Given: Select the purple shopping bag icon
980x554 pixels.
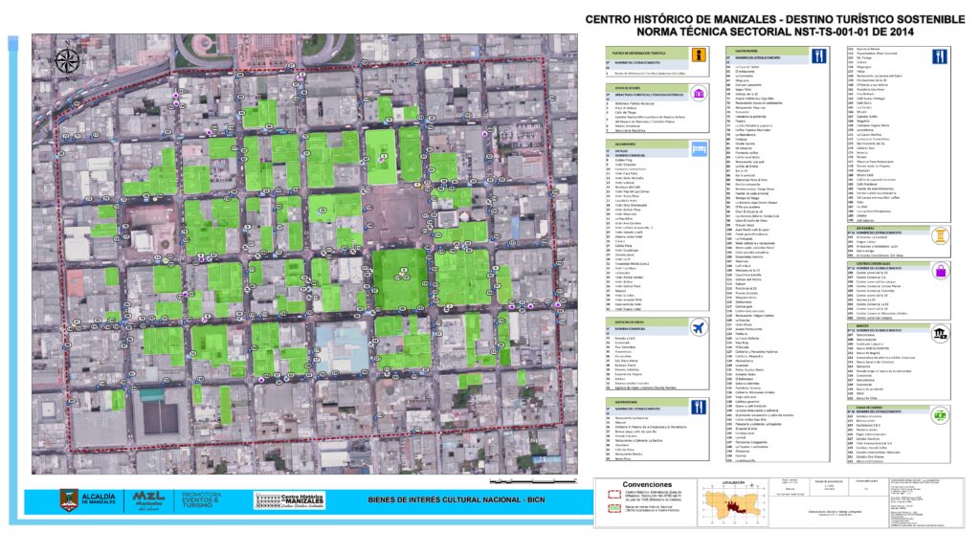Looking at the screenshot, I should click(939, 271).
